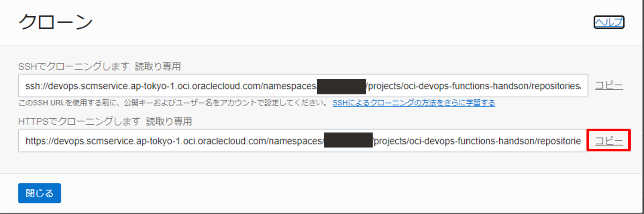Copy the SSH clone URL
Screen dimensions: 644x214
[608, 86]
